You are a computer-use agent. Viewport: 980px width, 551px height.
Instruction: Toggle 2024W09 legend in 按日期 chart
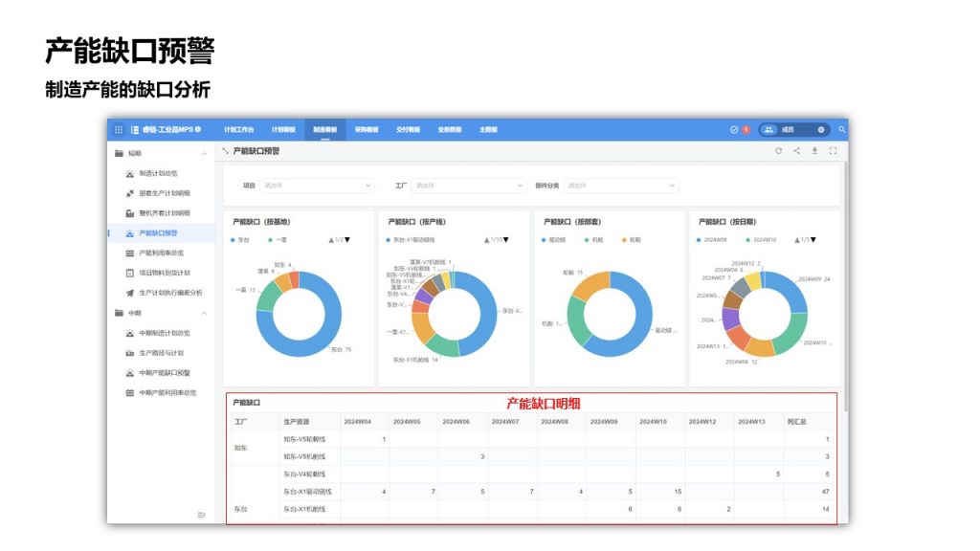[712, 240]
